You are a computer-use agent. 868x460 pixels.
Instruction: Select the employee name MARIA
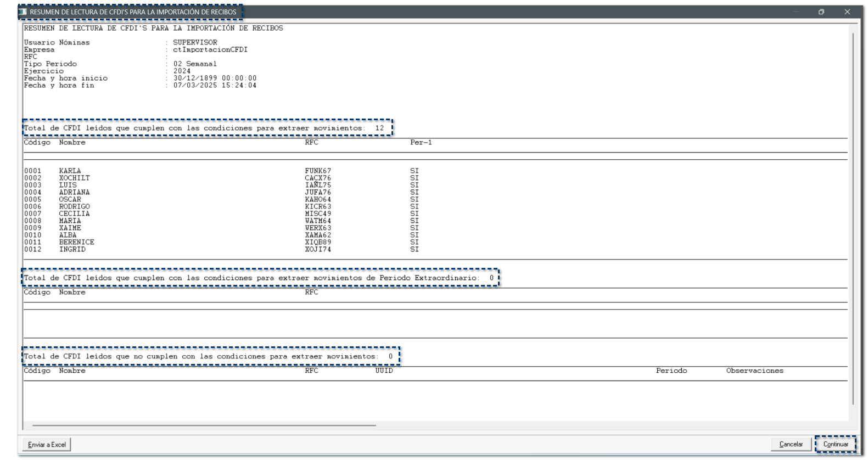(x=70, y=221)
